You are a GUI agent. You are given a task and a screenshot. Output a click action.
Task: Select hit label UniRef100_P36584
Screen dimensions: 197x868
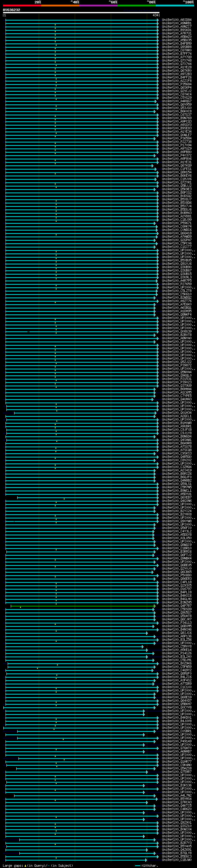176,139
